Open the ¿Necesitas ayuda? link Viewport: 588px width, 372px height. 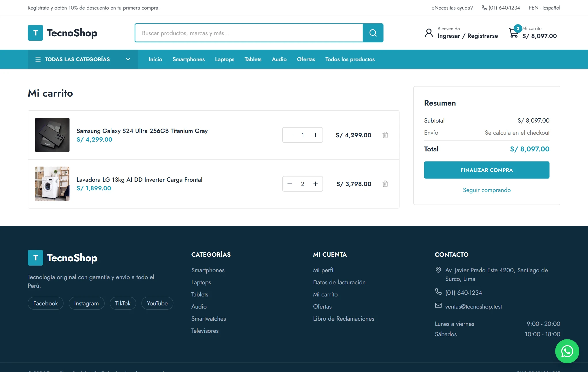click(x=452, y=8)
